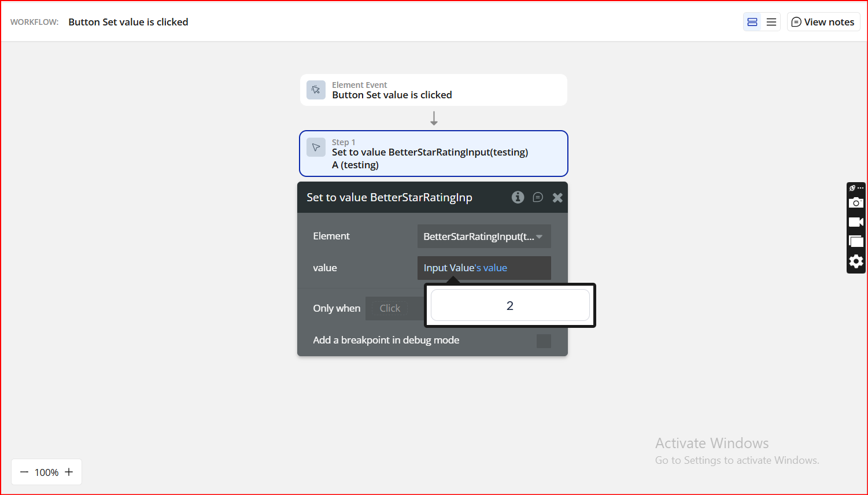Select the Step 1 action arrow icon

pos(316,147)
